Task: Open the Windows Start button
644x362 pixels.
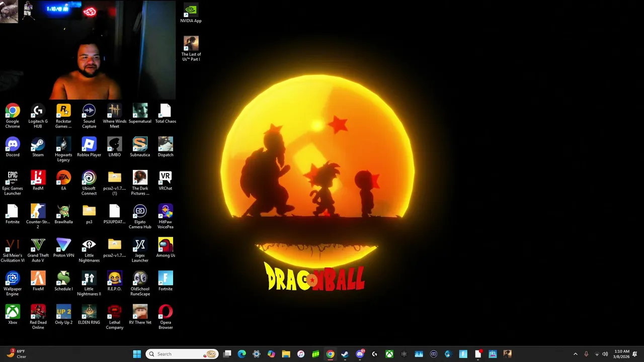Action: click(137, 354)
